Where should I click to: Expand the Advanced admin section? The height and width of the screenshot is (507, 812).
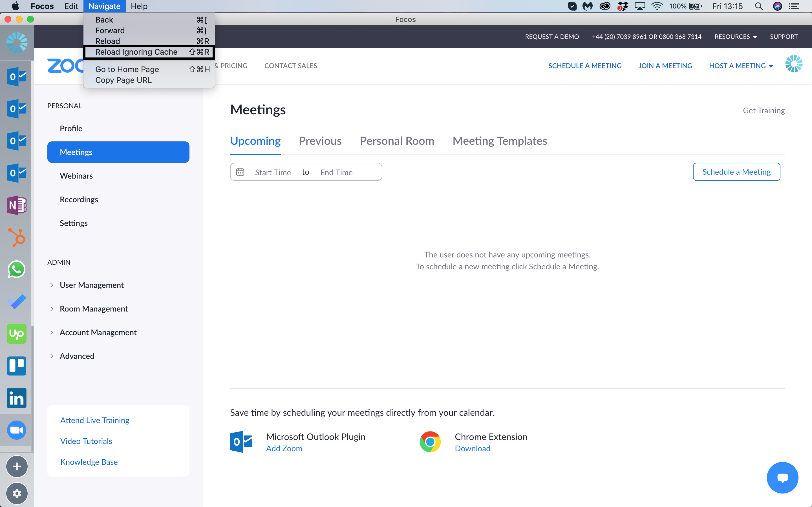[76, 356]
